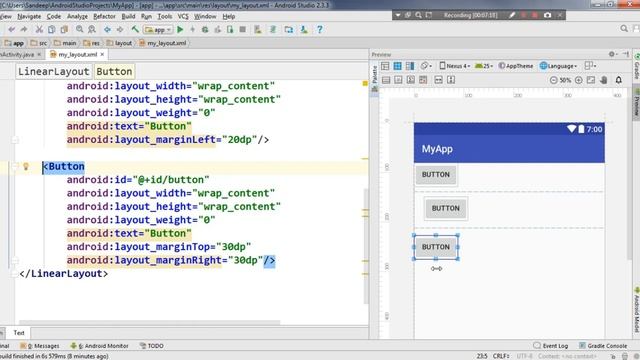Click the layout breadcrumb folder

click(x=119, y=43)
